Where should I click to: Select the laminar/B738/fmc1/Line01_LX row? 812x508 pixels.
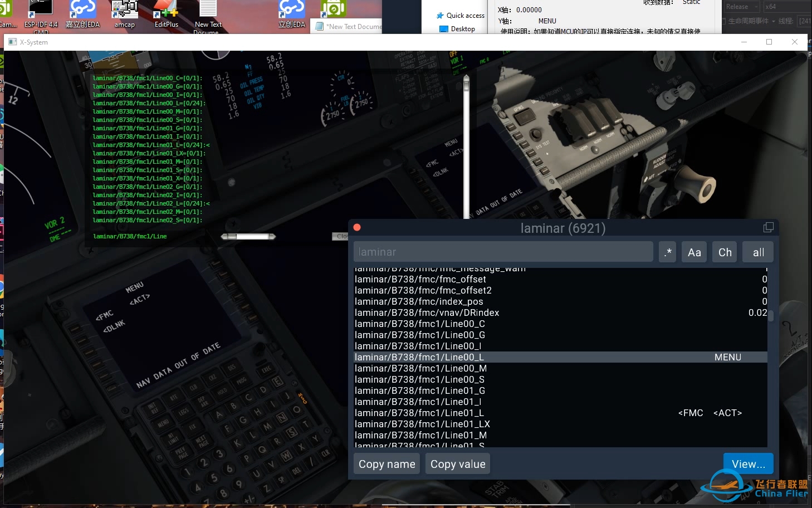[561, 424]
